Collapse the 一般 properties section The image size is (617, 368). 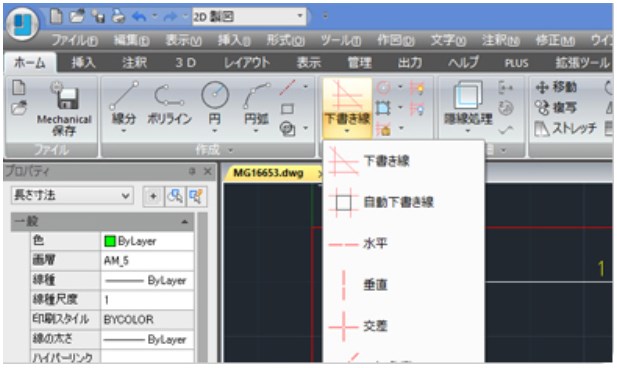pos(184,222)
